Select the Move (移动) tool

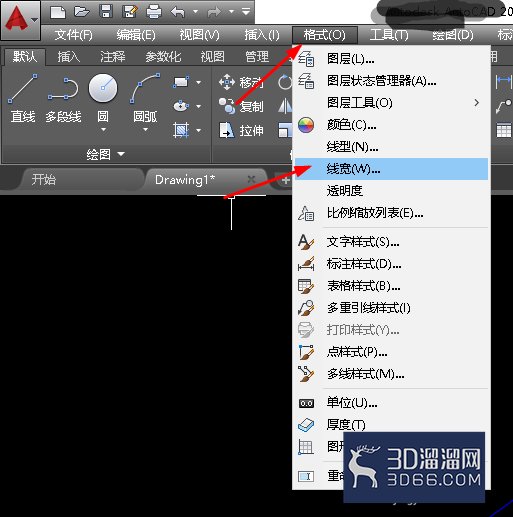pos(241,82)
